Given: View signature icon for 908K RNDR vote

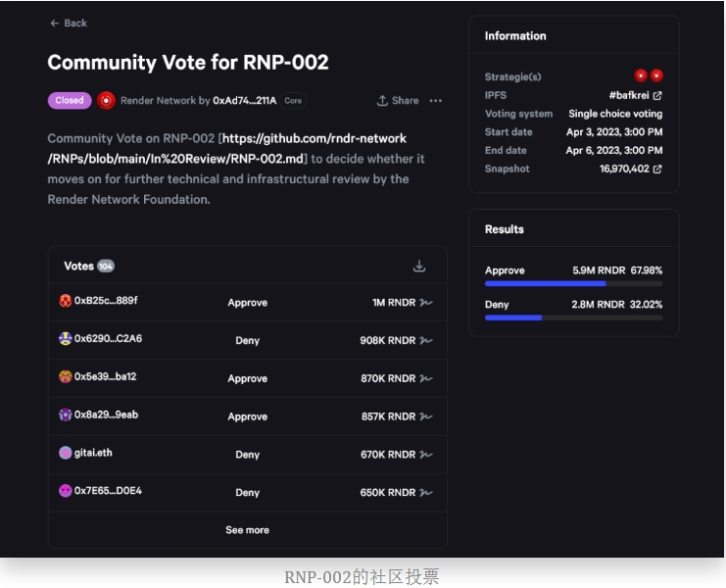Looking at the screenshot, I should pyautogui.click(x=426, y=340).
